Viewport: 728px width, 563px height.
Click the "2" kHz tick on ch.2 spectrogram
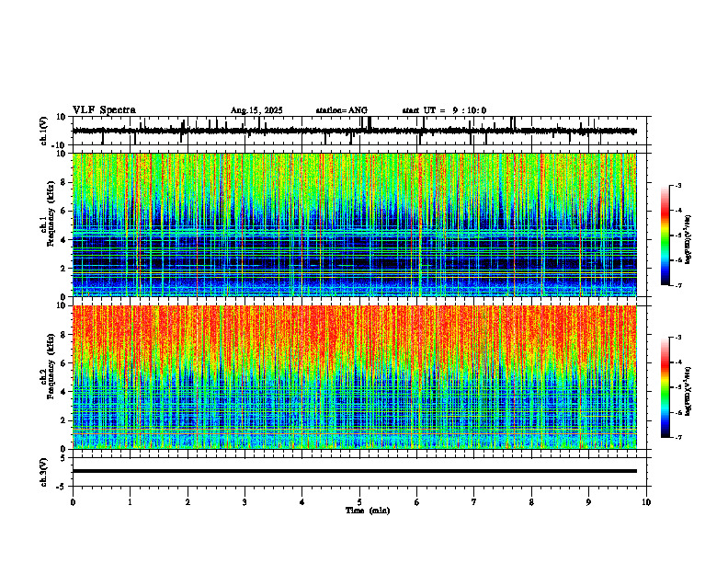click(64, 420)
